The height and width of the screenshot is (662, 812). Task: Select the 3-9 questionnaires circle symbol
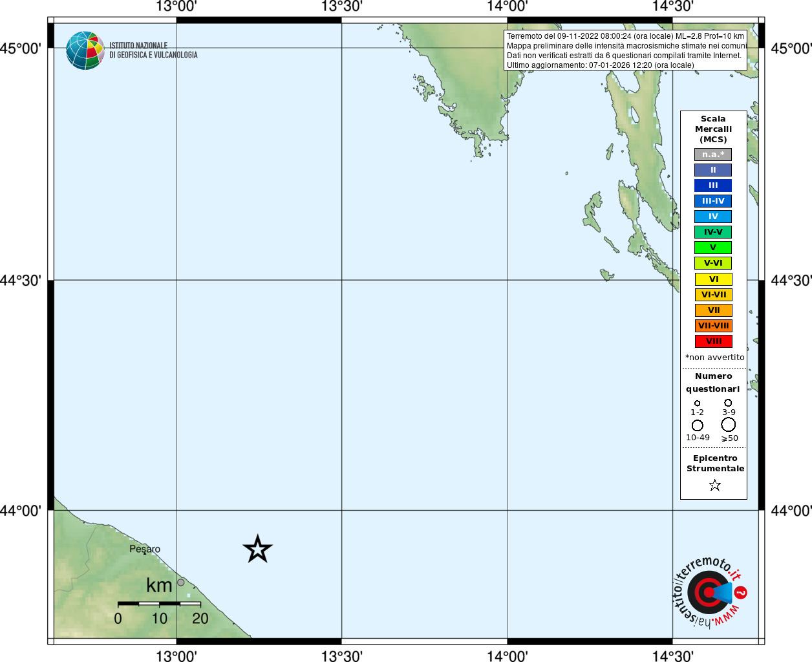(x=728, y=402)
